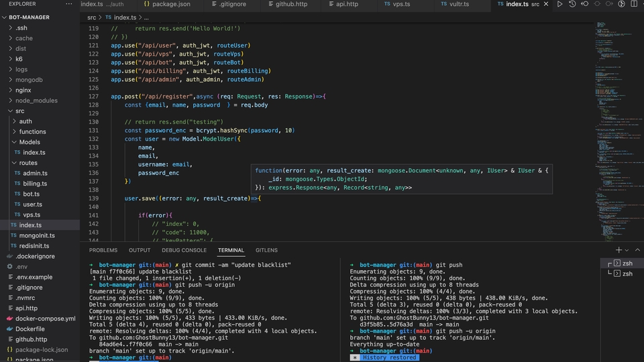
Task: Expand the dist folder
Action: click(10, 48)
